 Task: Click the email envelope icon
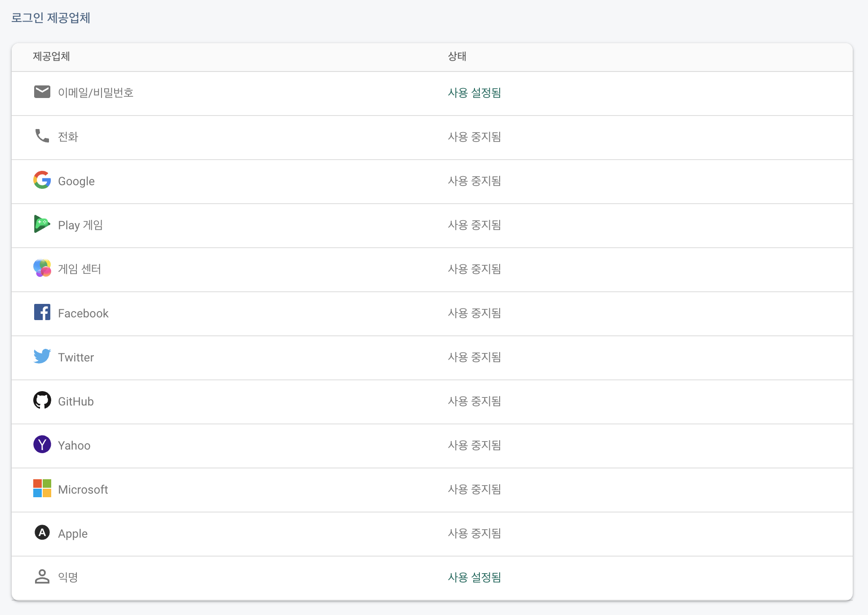pos(42,92)
